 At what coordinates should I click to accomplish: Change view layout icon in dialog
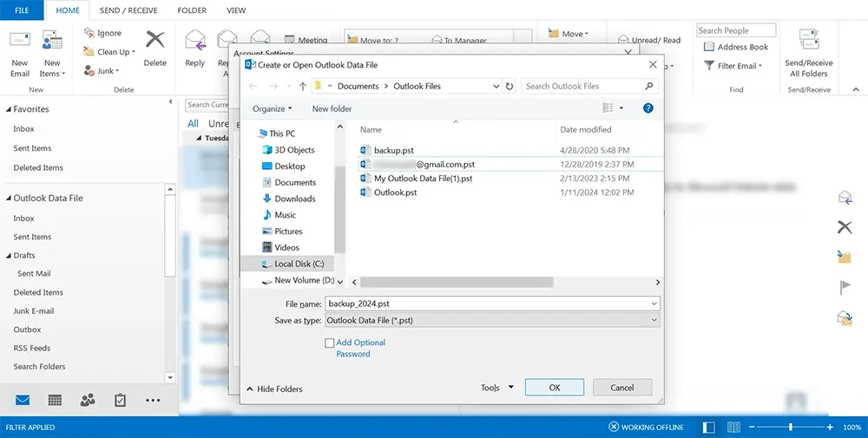point(608,108)
